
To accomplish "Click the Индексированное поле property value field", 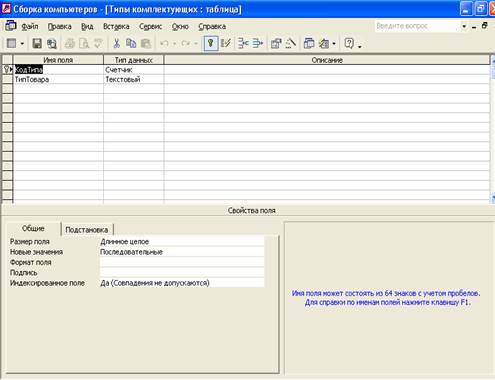I will [182, 283].
